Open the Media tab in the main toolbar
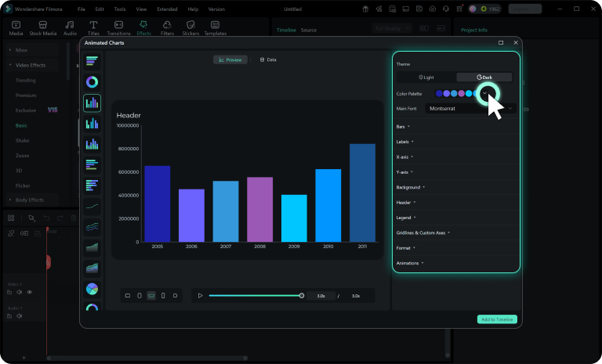The image size is (602, 364). point(16,28)
